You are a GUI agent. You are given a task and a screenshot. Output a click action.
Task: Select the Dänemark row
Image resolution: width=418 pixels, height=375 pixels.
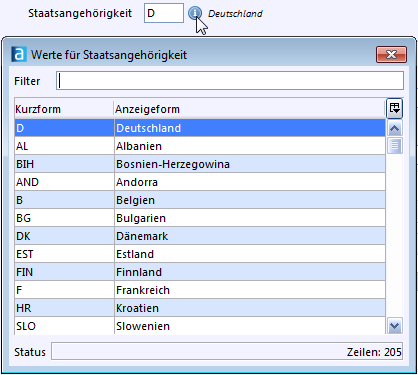[x=200, y=236]
